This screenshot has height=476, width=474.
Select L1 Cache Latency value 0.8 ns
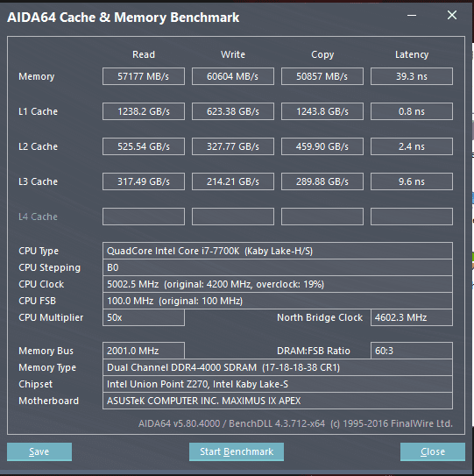coord(412,111)
